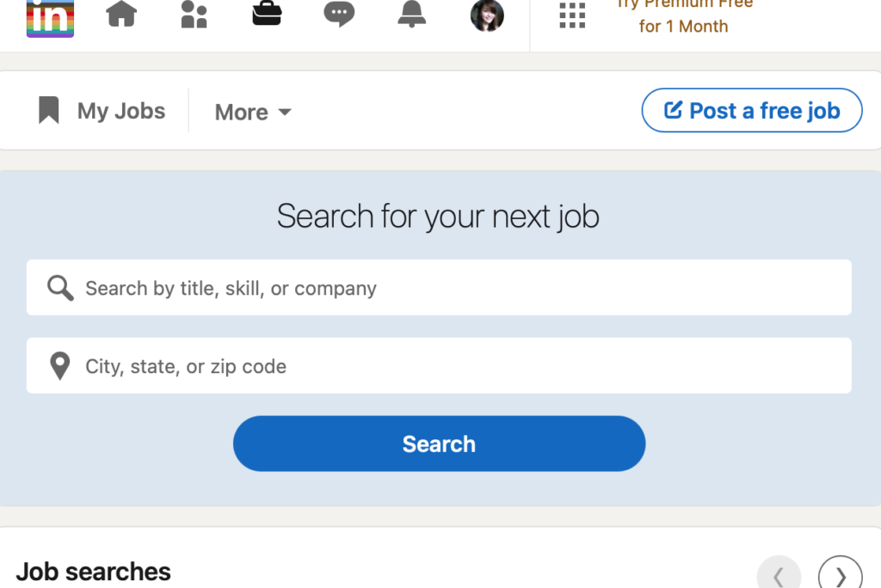Click the LinkedIn rainbow logo
This screenshot has height=588, width=881.
[50, 18]
